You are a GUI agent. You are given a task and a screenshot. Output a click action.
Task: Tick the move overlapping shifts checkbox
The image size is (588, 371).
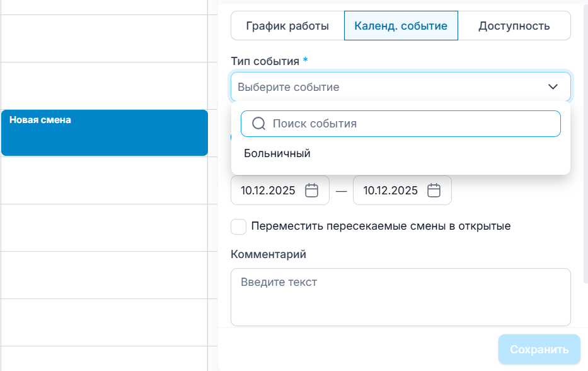tap(238, 227)
